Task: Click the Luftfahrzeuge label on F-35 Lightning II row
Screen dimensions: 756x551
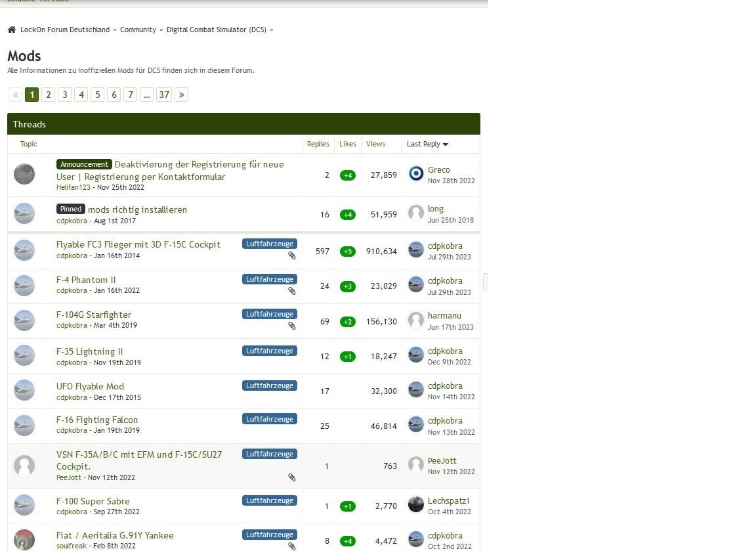Action: [x=270, y=351]
